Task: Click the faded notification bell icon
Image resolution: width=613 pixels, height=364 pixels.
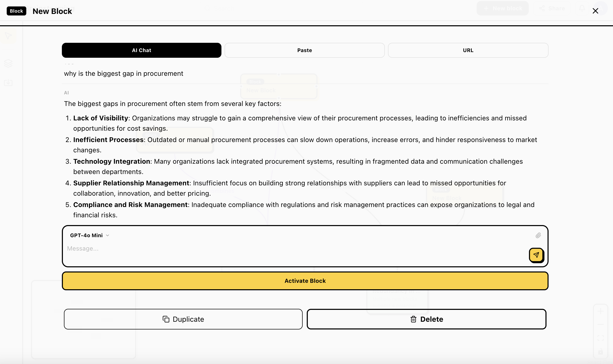Action: pyautogui.click(x=582, y=8)
